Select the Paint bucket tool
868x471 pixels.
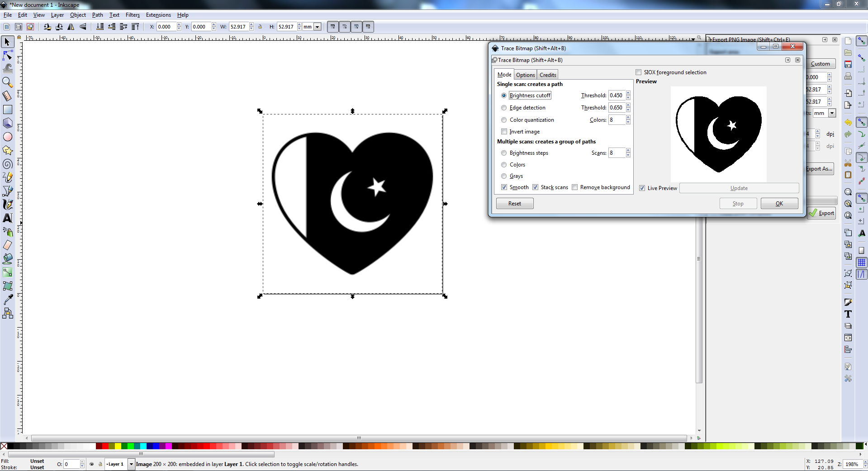8,259
